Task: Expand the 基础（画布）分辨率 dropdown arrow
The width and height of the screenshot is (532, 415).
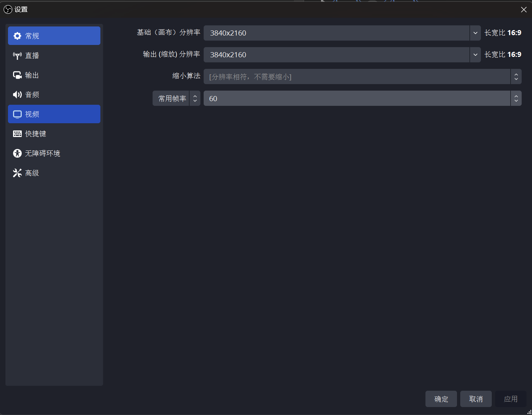Action: point(475,33)
